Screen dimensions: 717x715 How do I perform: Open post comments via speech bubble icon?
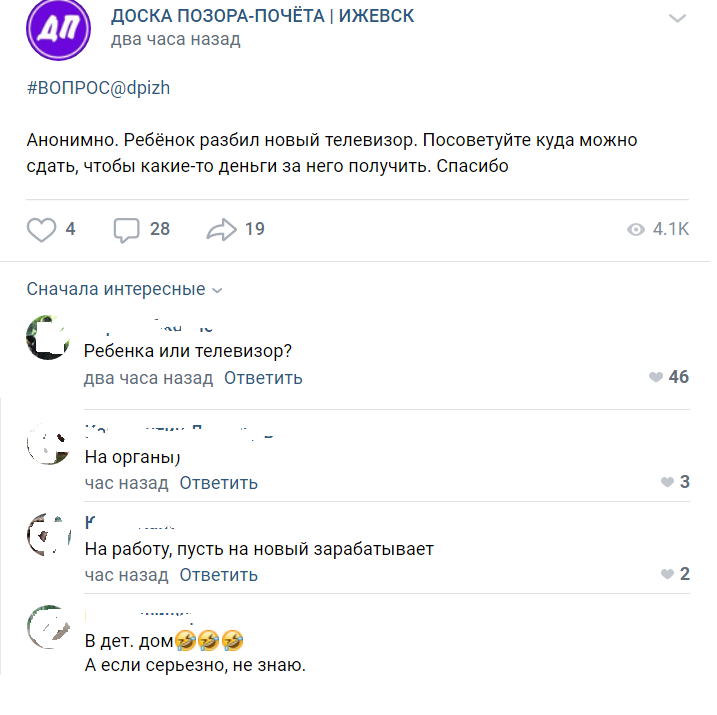point(127,230)
